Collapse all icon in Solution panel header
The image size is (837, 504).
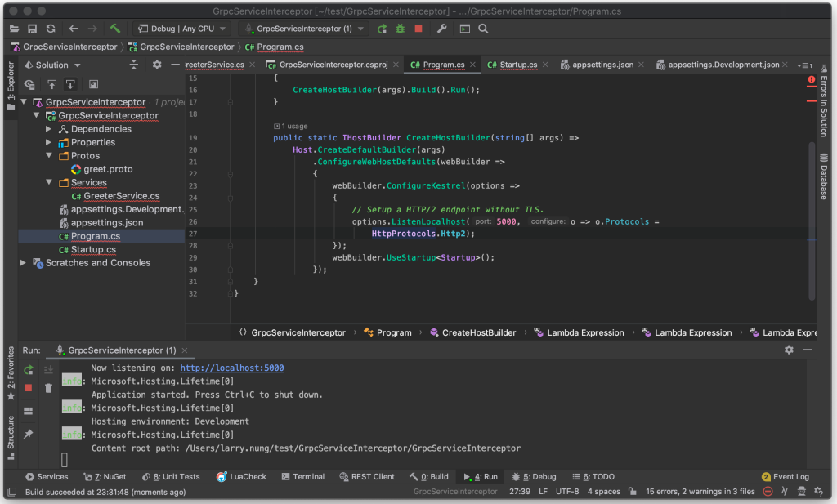coord(133,65)
